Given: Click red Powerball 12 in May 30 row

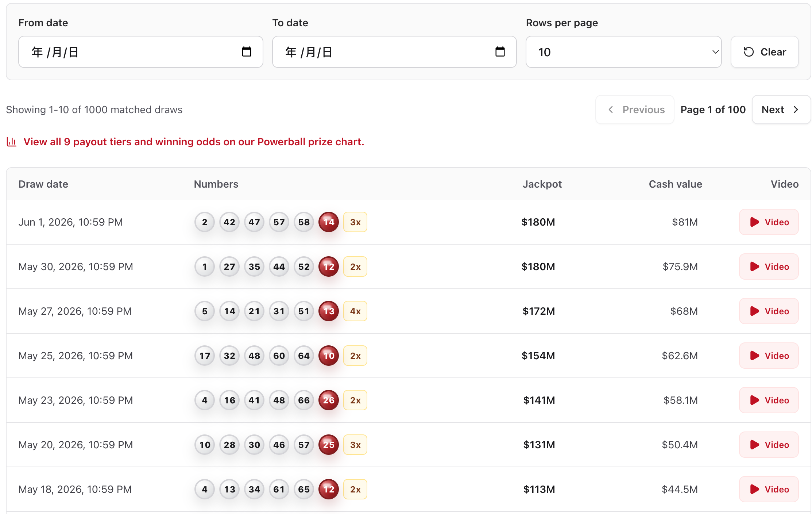Looking at the screenshot, I should [x=329, y=266].
